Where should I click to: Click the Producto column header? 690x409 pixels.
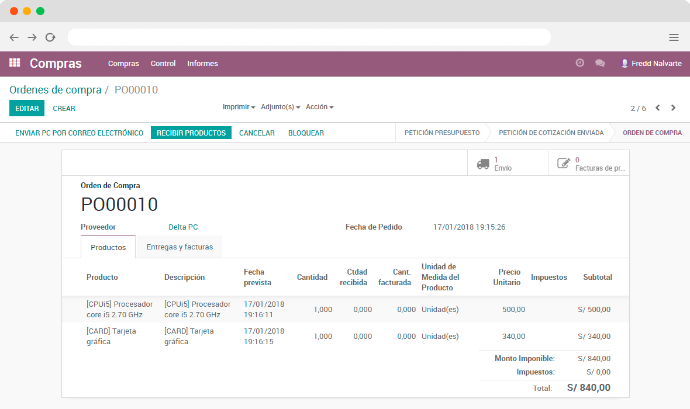[x=102, y=277]
